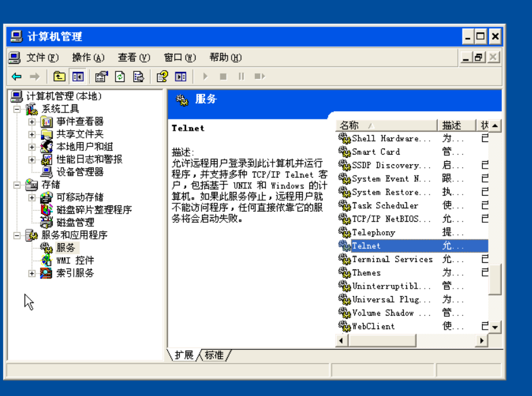Open the 文件(F) menu
Image resolution: width=532 pixels, height=396 pixels.
point(42,57)
